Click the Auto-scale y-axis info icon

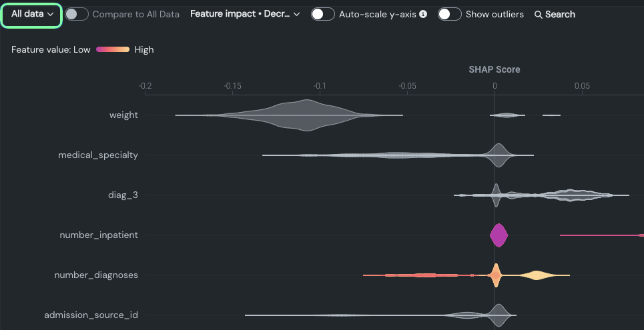pyautogui.click(x=423, y=14)
